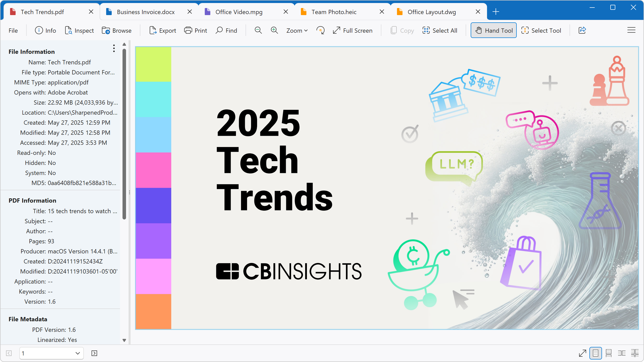Viewport: 644px width, 362px height.
Task: Switch to two-page side-by-side view
Action: 622,353
